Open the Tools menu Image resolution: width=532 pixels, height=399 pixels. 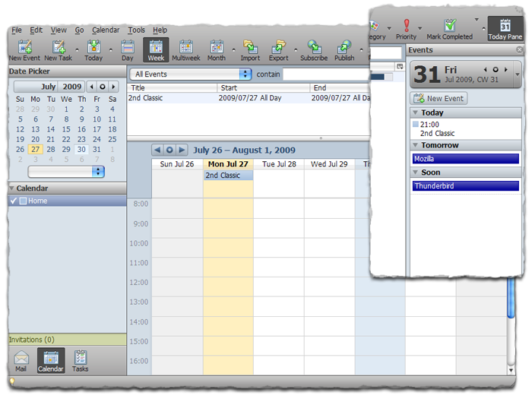[x=136, y=30]
